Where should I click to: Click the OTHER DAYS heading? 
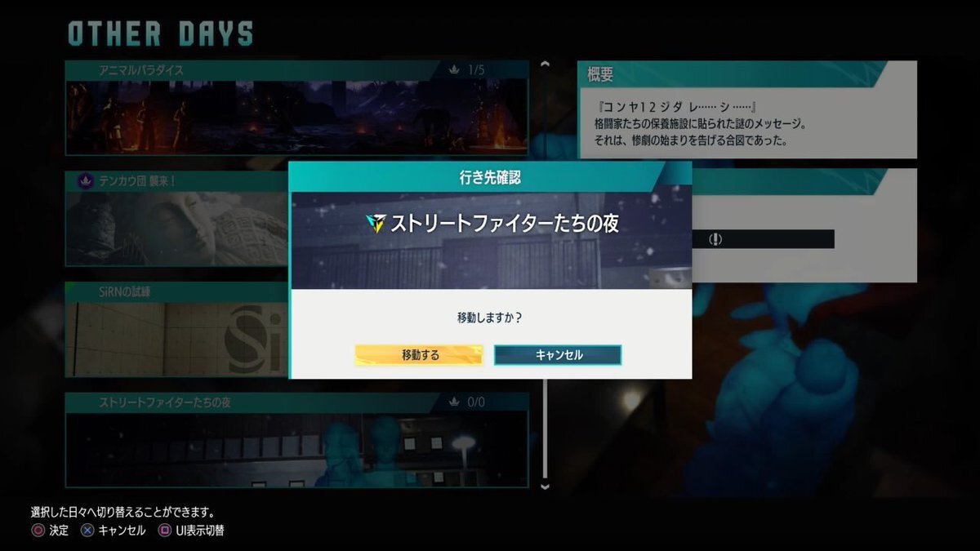pos(161,34)
